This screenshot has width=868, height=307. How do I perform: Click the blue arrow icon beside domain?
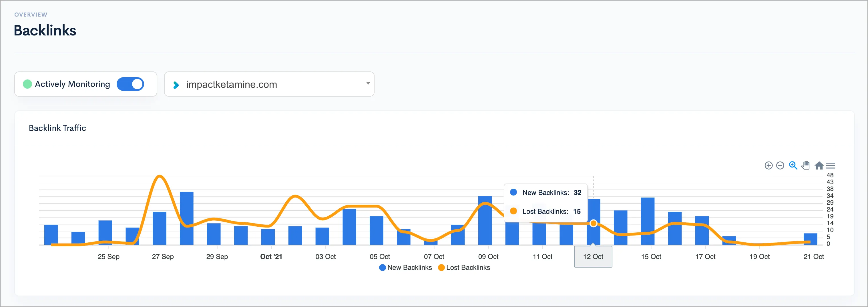tap(176, 85)
